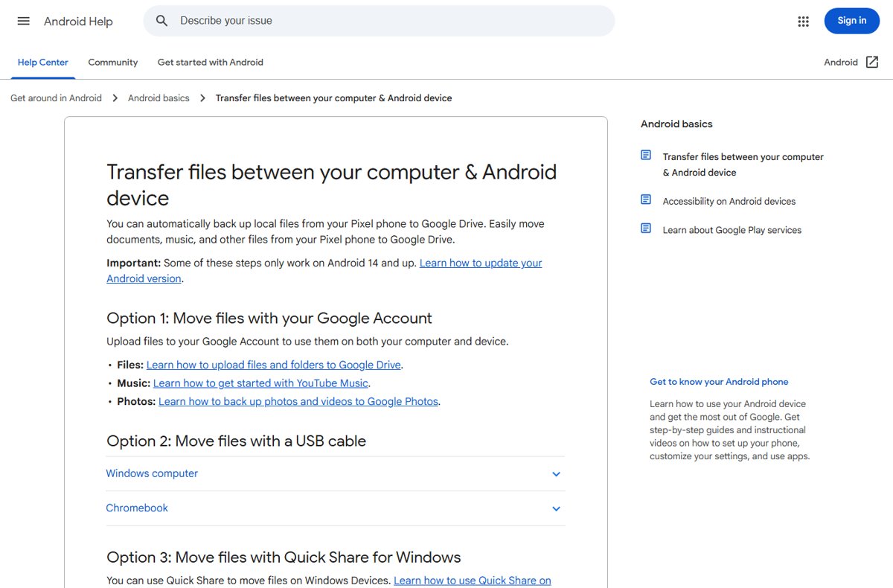Open upload files and folders to Google Drive link

274,365
